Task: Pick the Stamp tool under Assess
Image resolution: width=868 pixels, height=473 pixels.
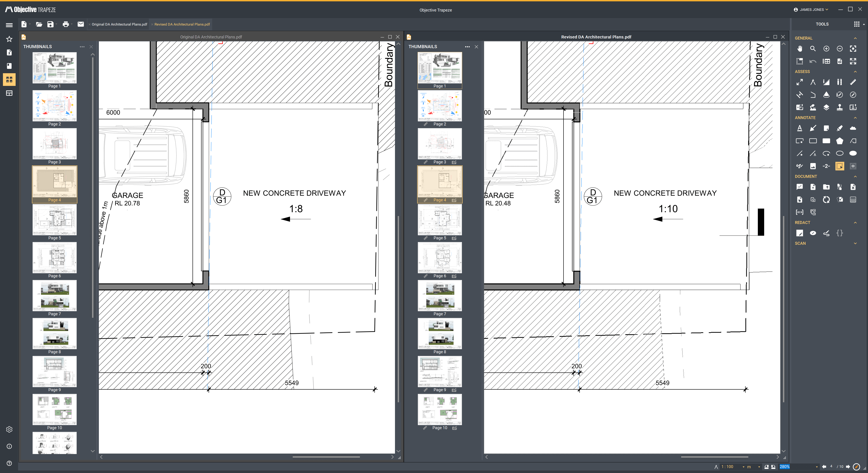Action: coord(840,107)
